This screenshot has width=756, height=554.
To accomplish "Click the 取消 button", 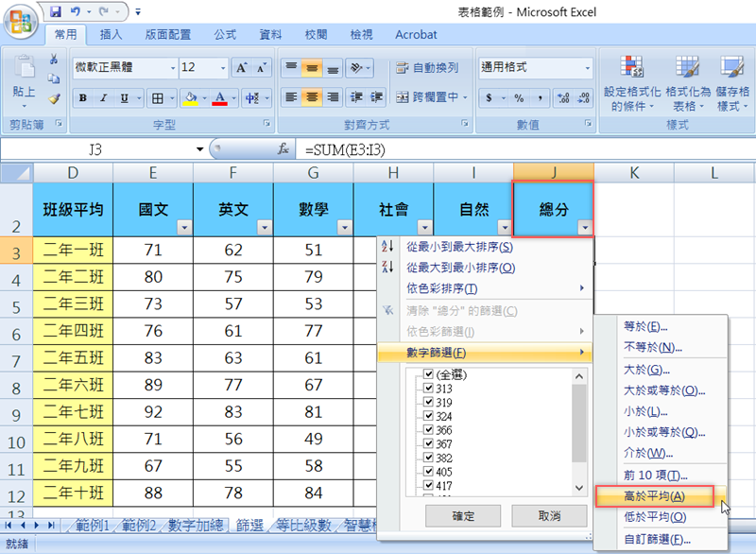I will coord(548,516).
